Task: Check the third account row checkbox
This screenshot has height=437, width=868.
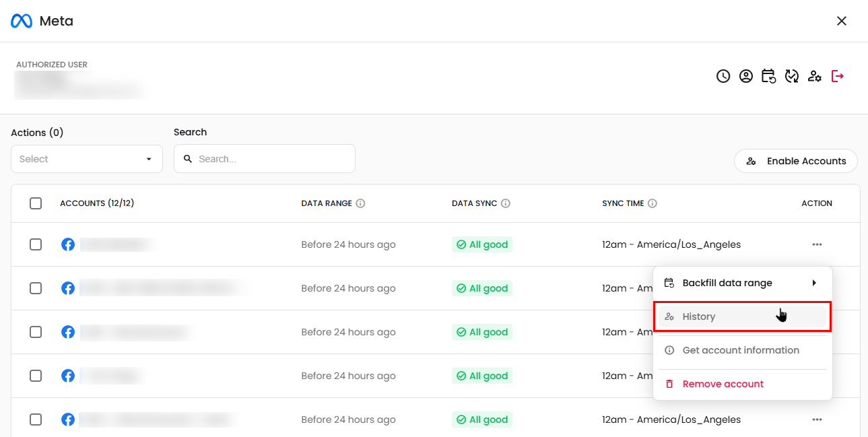Action: [x=36, y=332]
